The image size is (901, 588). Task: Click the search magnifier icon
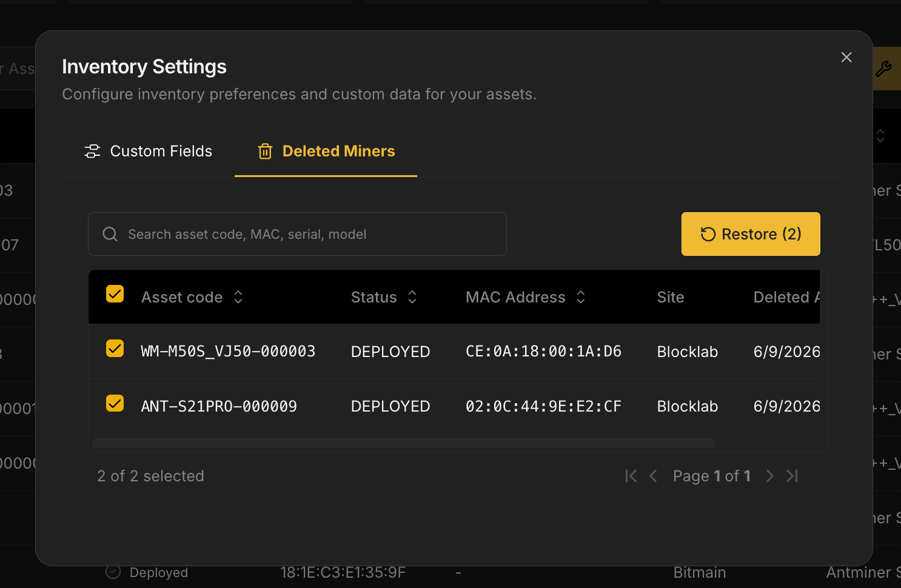pyautogui.click(x=110, y=234)
